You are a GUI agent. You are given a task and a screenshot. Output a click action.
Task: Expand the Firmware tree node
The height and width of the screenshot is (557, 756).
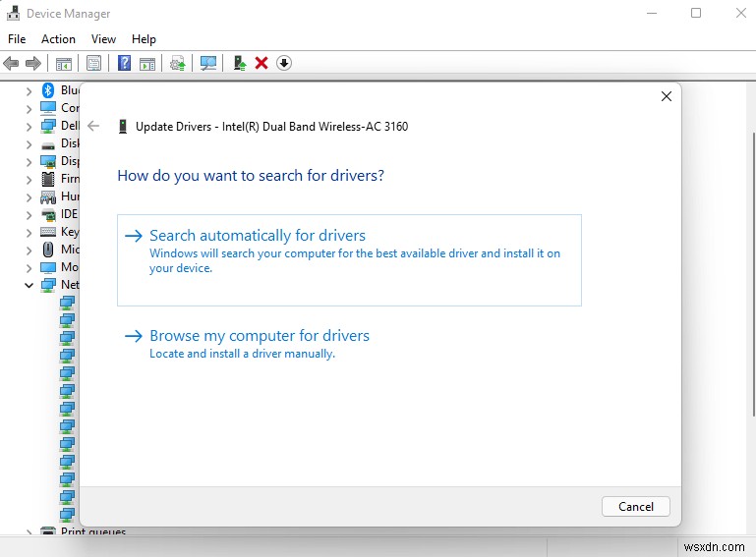pos(29,180)
